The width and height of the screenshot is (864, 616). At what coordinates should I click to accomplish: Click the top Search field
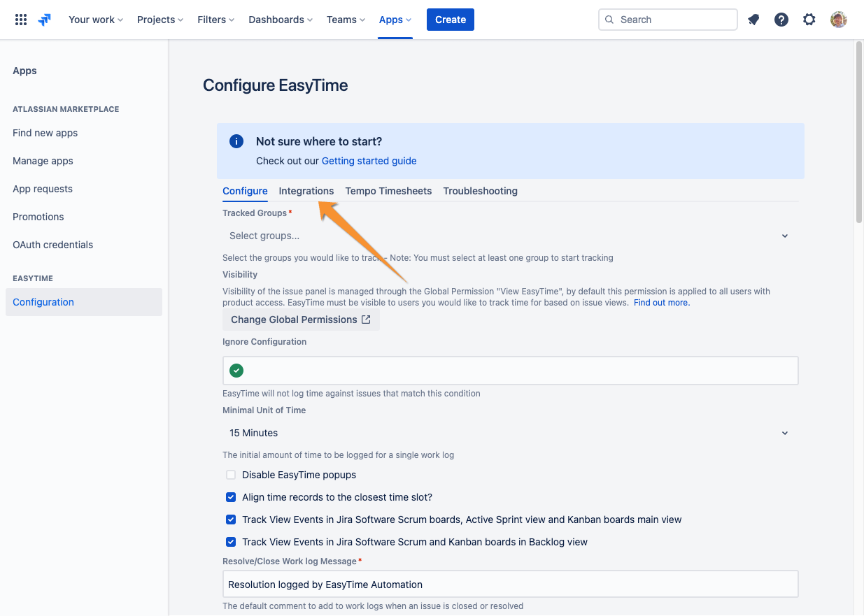[x=668, y=20]
